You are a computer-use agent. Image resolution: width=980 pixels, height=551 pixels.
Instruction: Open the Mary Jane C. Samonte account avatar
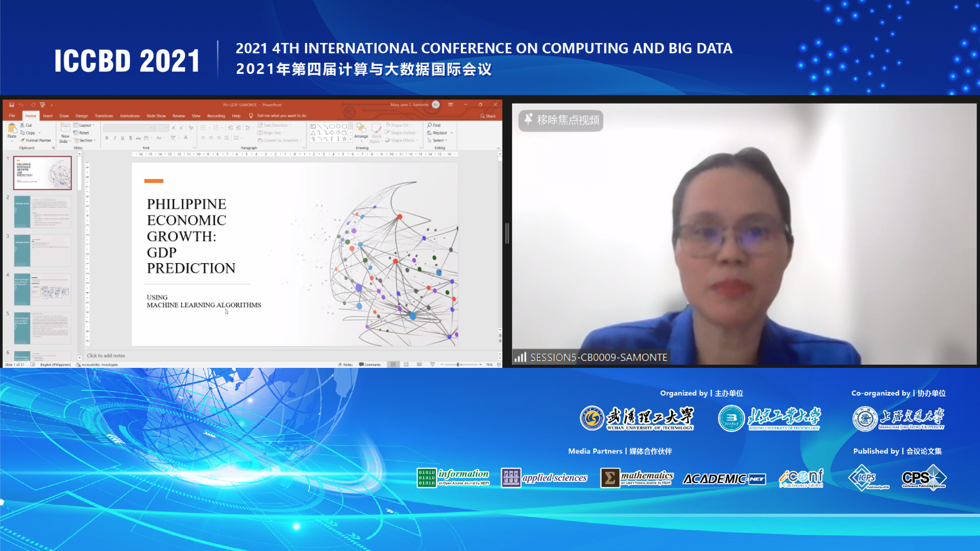[435, 105]
